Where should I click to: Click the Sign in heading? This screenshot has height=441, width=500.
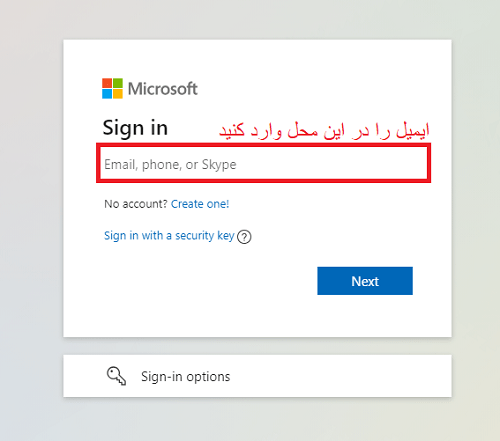click(x=135, y=128)
